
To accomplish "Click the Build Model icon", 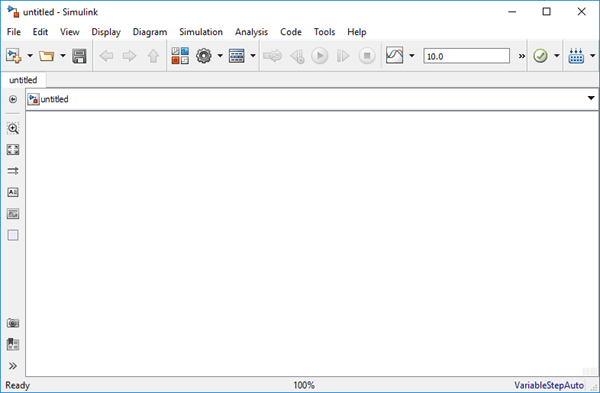I will click(576, 56).
